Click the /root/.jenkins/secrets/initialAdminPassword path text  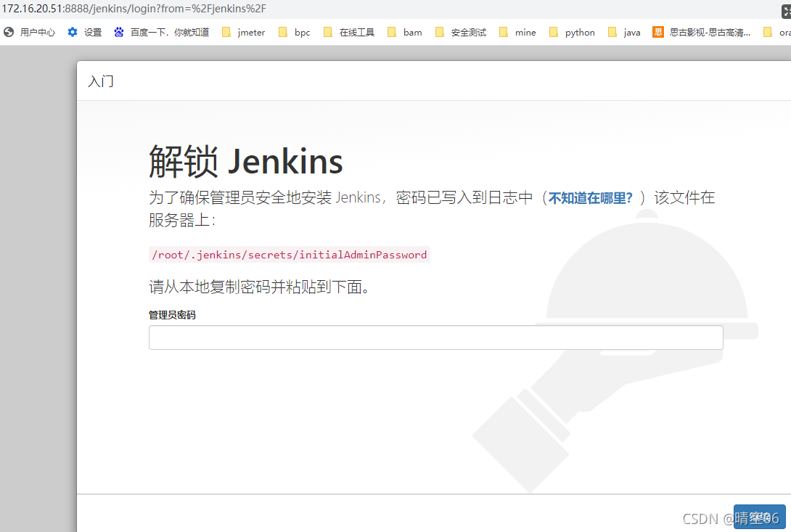[x=290, y=255]
